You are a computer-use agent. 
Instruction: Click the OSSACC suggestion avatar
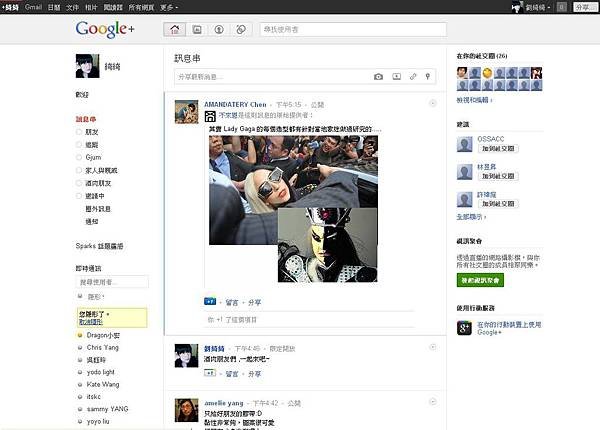click(465, 144)
